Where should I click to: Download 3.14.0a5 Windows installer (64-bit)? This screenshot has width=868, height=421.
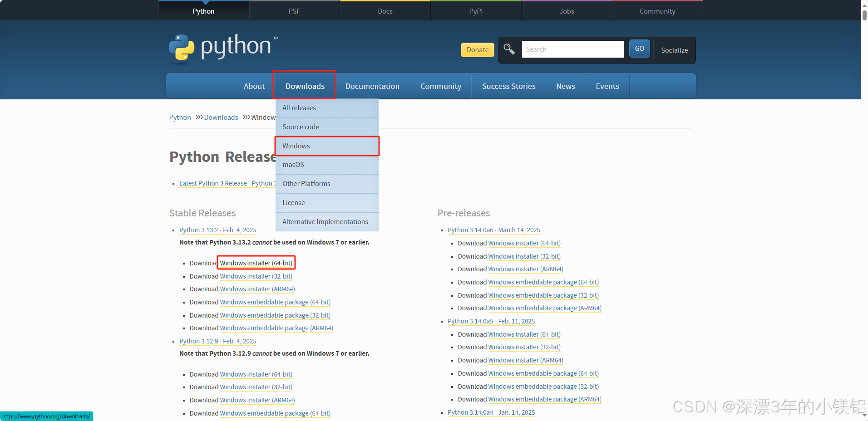click(x=524, y=334)
